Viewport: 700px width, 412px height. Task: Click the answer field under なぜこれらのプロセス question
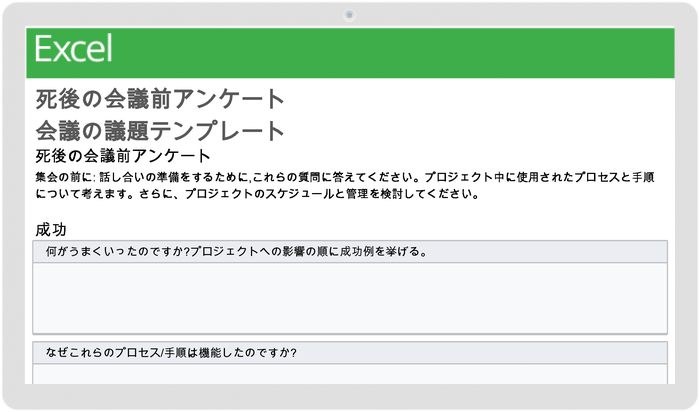(350, 374)
